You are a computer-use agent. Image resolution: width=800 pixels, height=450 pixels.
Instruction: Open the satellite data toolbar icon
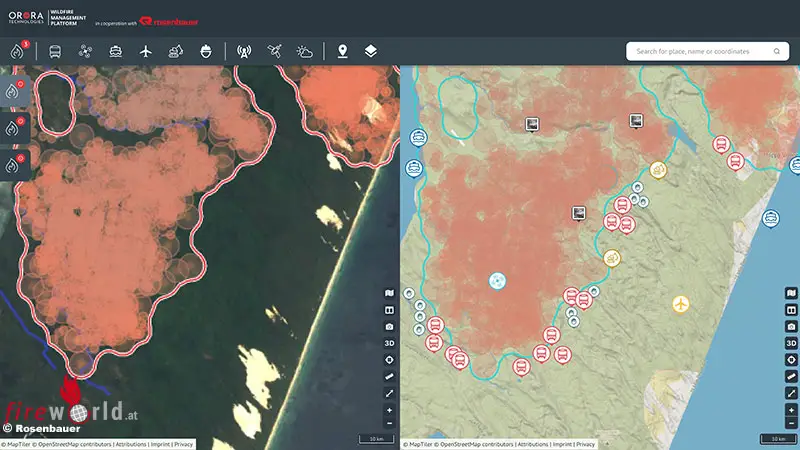pos(274,51)
